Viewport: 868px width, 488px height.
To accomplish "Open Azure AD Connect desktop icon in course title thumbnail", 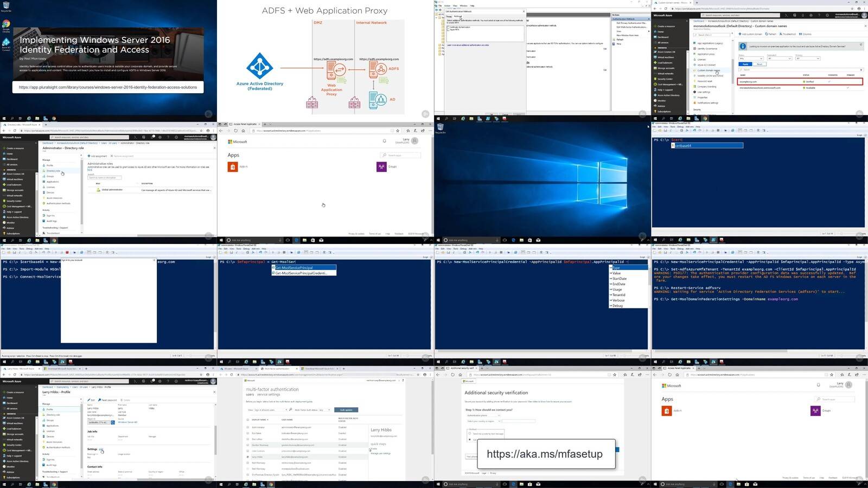I will [x=6, y=43].
